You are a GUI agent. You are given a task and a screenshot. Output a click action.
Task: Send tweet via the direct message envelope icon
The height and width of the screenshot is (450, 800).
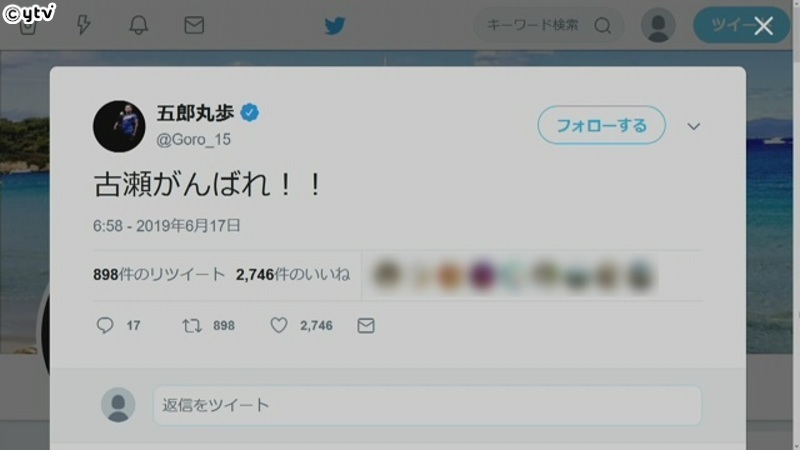click(366, 325)
